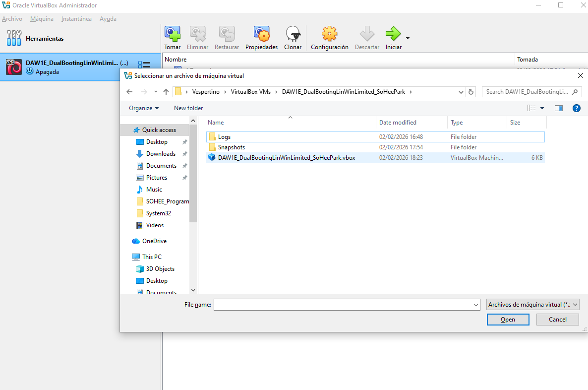
Task: Open Configuración gear in toolbar
Action: click(330, 34)
